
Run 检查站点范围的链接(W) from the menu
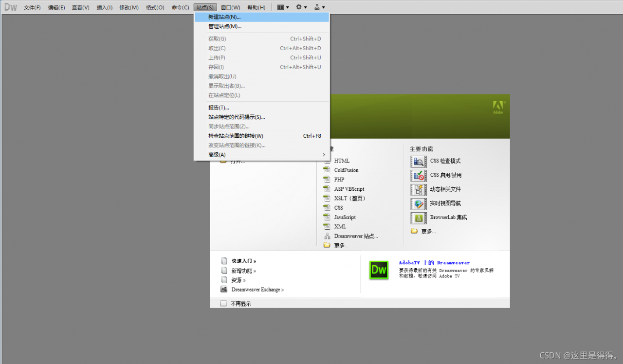[262, 136]
